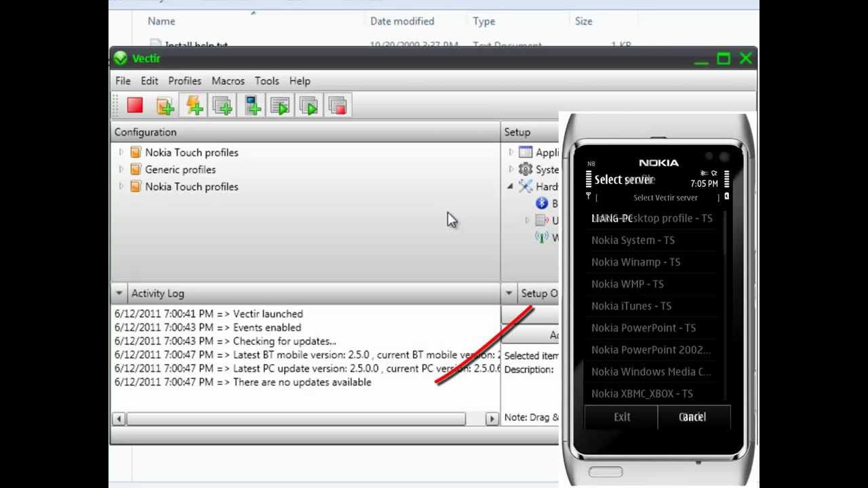Click Activity Log scrollbar right arrow
Screen dimensions: 868x488
(492, 419)
